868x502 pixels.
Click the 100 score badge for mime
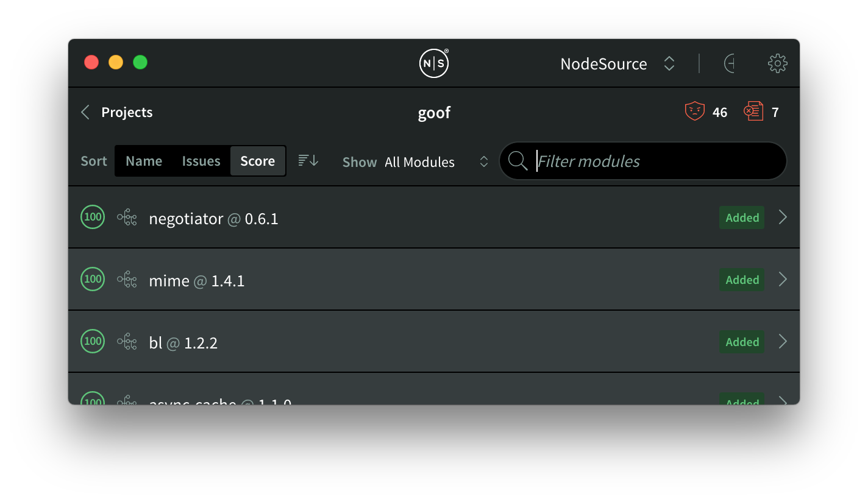pyautogui.click(x=93, y=279)
